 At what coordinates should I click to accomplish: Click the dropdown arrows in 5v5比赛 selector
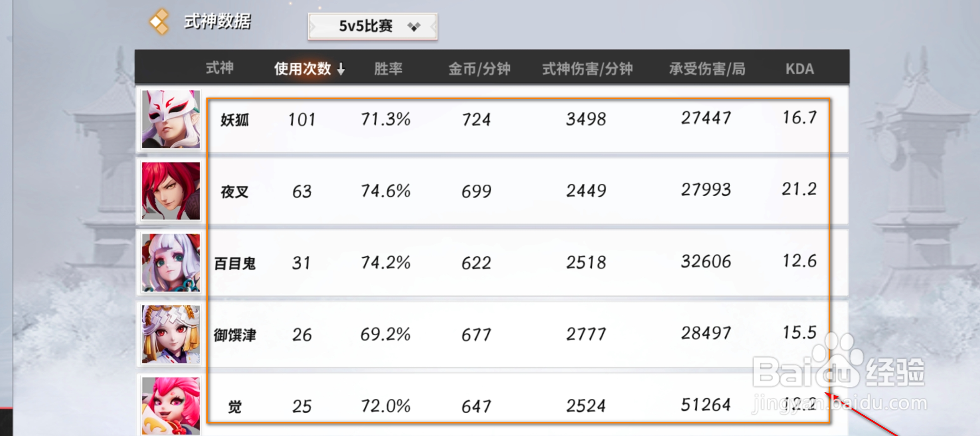414,26
